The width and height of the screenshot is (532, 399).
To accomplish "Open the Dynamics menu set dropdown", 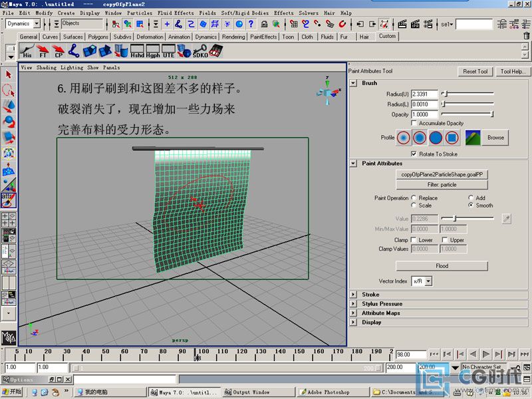I will (x=37, y=23).
